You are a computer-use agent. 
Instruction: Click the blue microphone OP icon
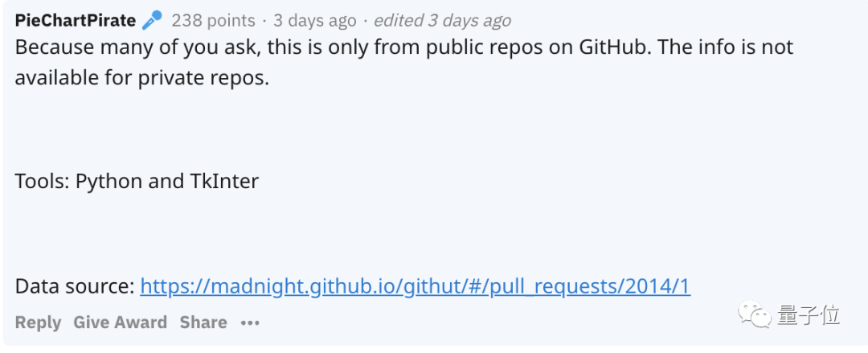(x=152, y=20)
